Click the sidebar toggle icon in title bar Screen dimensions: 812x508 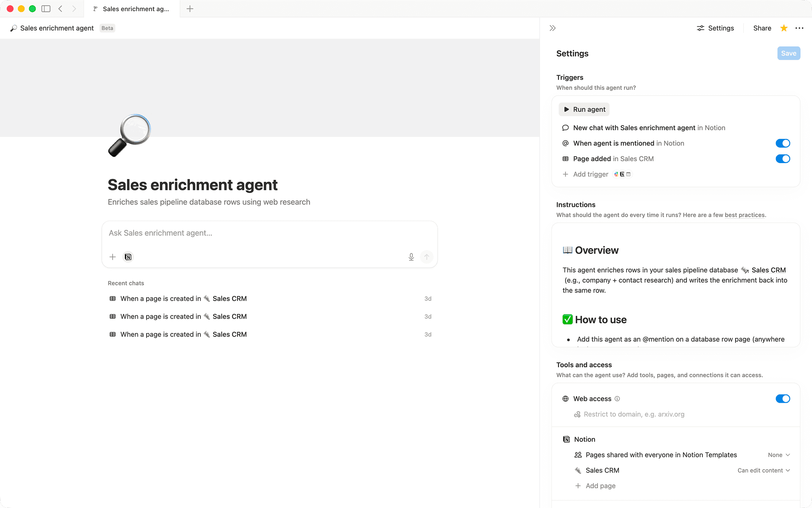(46, 9)
